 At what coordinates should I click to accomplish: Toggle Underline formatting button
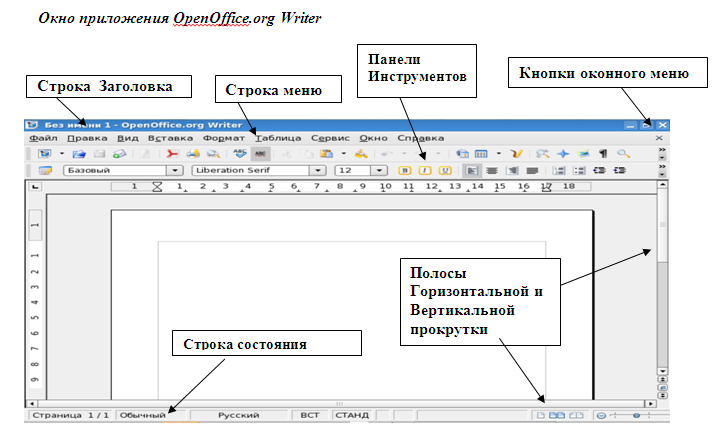tap(445, 170)
